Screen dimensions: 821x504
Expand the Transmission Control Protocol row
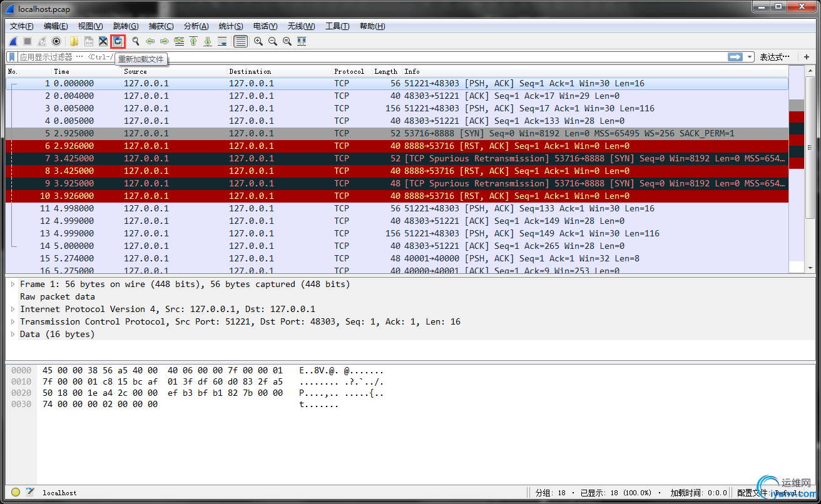click(x=13, y=321)
